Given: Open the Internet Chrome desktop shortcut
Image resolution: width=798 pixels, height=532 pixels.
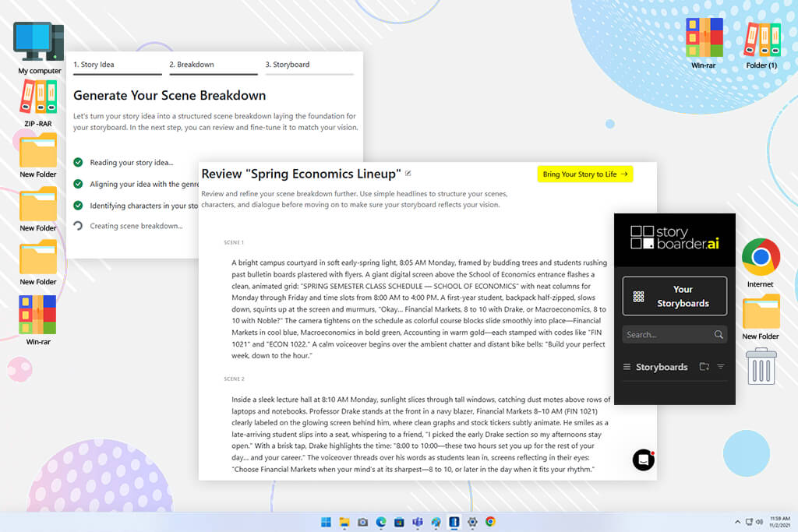Looking at the screenshot, I should [x=761, y=263].
